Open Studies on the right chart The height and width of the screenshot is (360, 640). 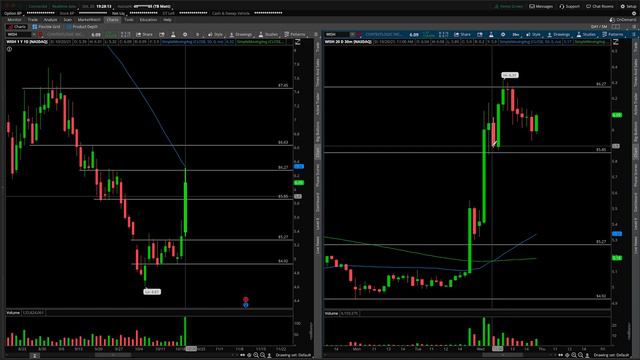pos(586,35)
